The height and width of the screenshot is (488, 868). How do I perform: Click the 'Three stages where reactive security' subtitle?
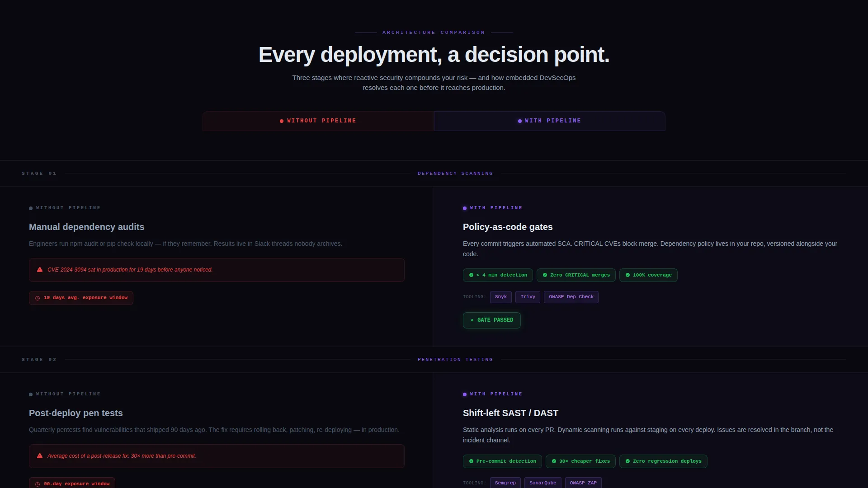pos(434,83)
